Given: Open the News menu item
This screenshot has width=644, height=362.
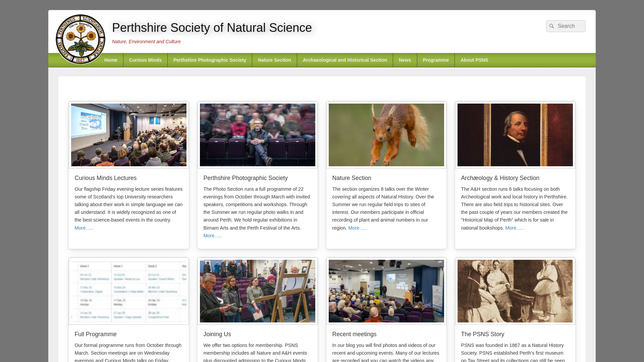Looking at the screenshot, I should (x=405, y=60).
